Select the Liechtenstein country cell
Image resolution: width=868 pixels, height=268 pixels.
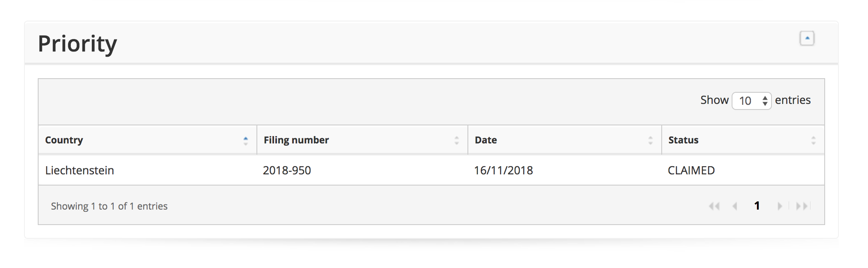tap(79, 171)
